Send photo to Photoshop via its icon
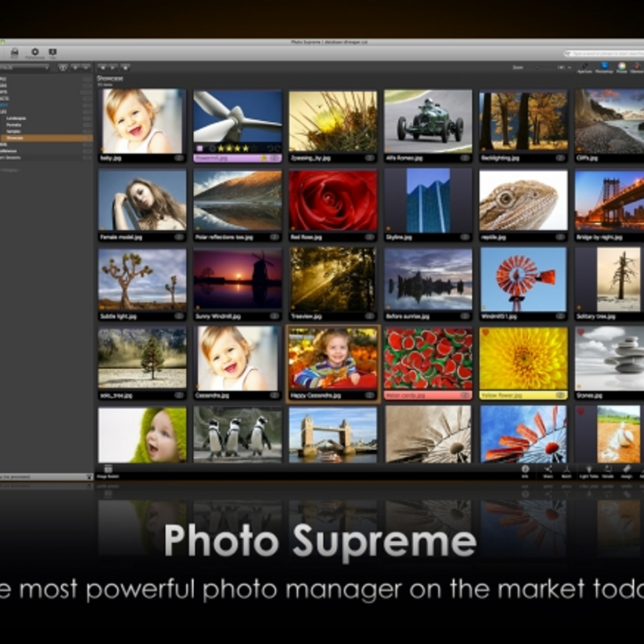This screenshot has width=644, height=644. point(604,66)
